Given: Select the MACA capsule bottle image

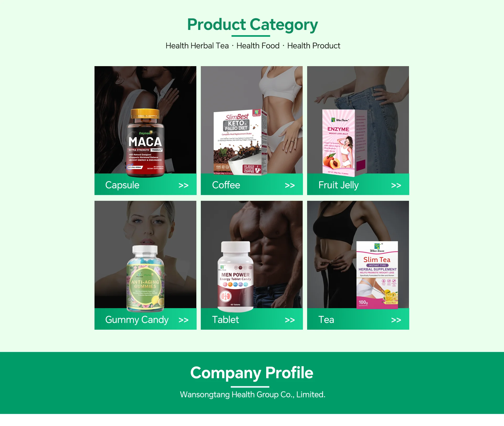Looking at the screenshot, I should pos(145,143).
